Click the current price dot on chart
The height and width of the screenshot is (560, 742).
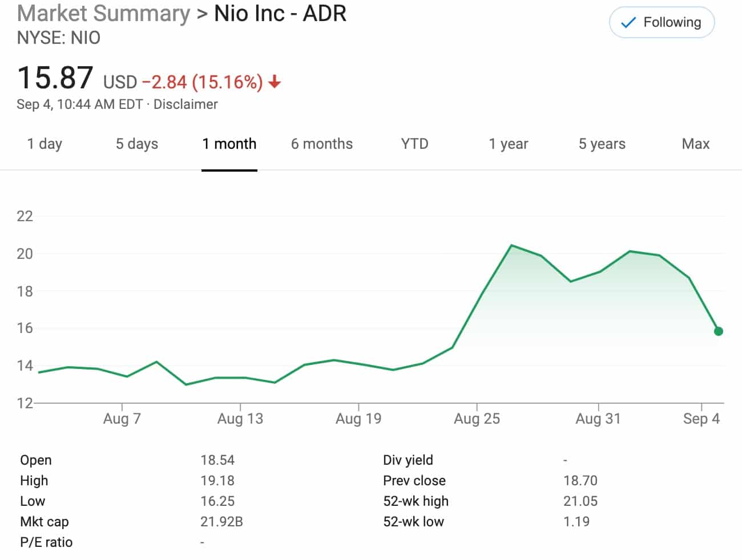click(x=719, y=331)
